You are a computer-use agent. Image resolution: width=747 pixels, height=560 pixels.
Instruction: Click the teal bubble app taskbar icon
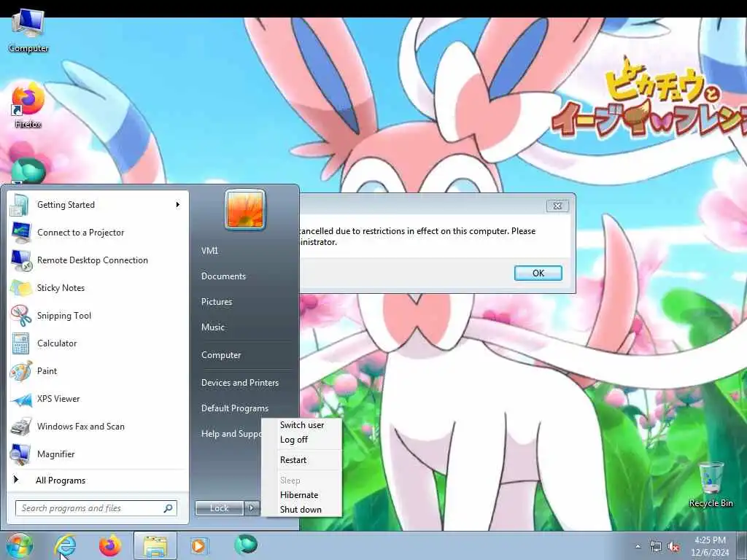(x=246, y=545)
